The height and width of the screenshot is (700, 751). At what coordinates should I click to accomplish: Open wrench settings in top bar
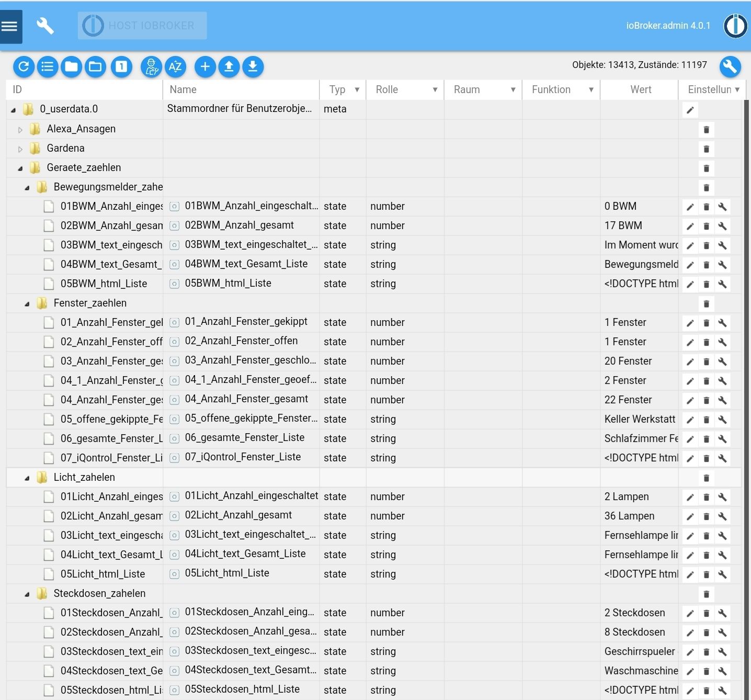(x=45, y=26)
